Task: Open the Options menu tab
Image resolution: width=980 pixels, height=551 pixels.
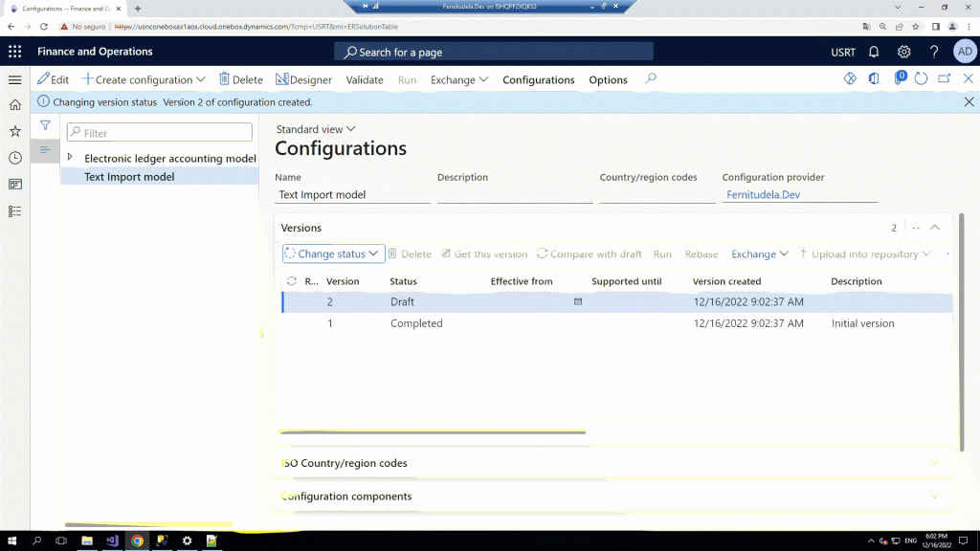Action: pos(608,80)
